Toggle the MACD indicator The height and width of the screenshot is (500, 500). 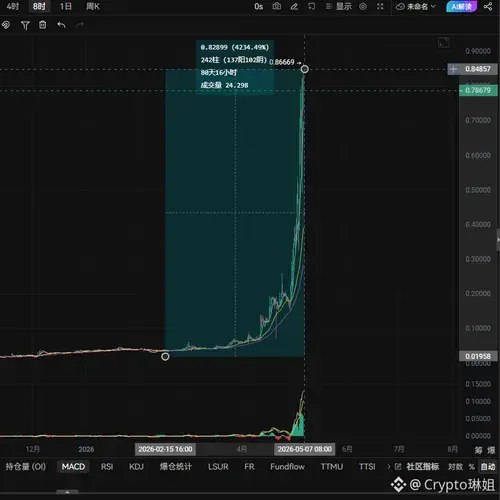click(73, 466)
